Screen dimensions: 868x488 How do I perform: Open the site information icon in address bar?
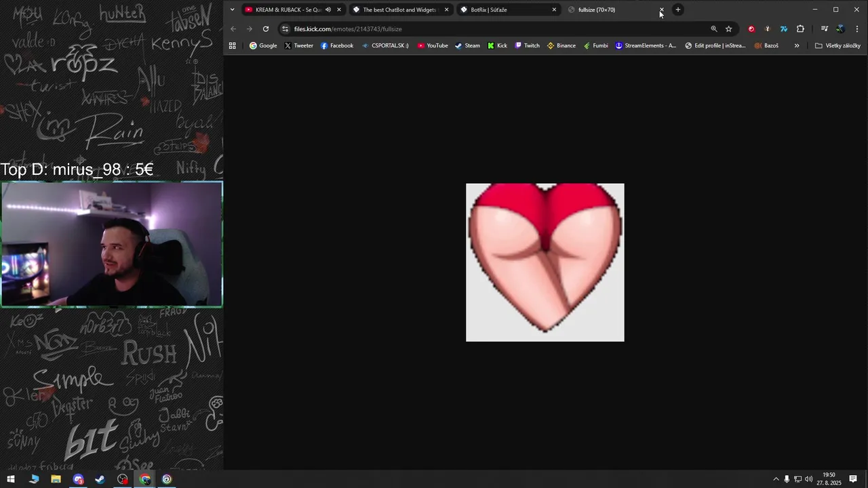click(285, 29)
